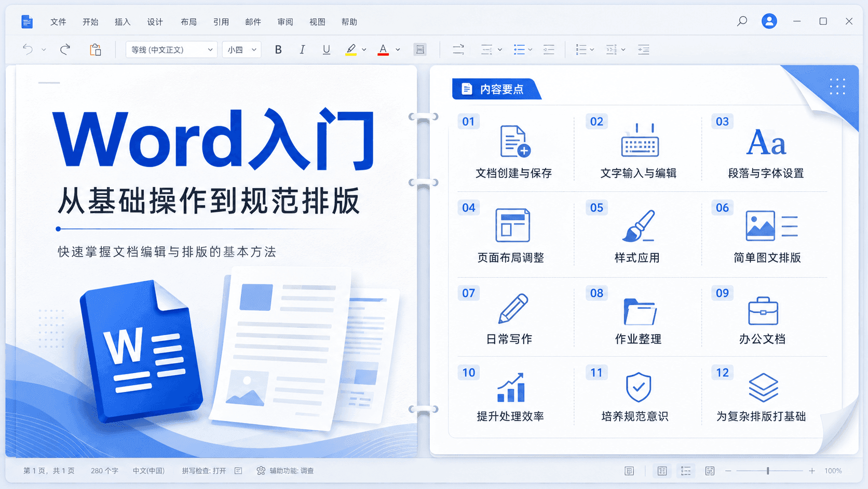The width and height of the screenshot is (868, 489).
Task: Select the 页面布局调整 layout icon
Action: [513, 225]
